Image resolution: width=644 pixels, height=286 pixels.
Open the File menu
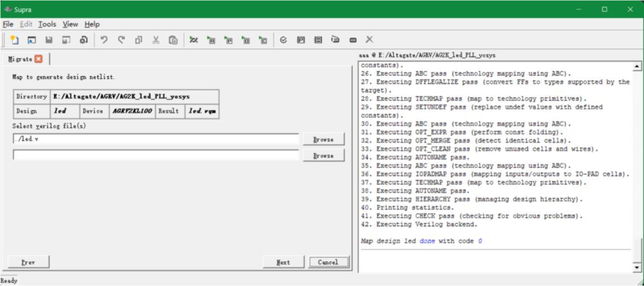8,25
